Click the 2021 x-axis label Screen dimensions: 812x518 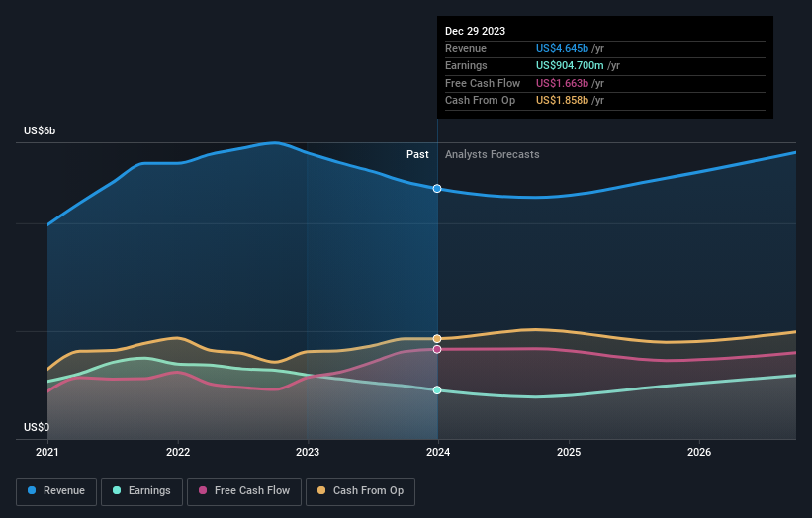[x=47, y=452]
